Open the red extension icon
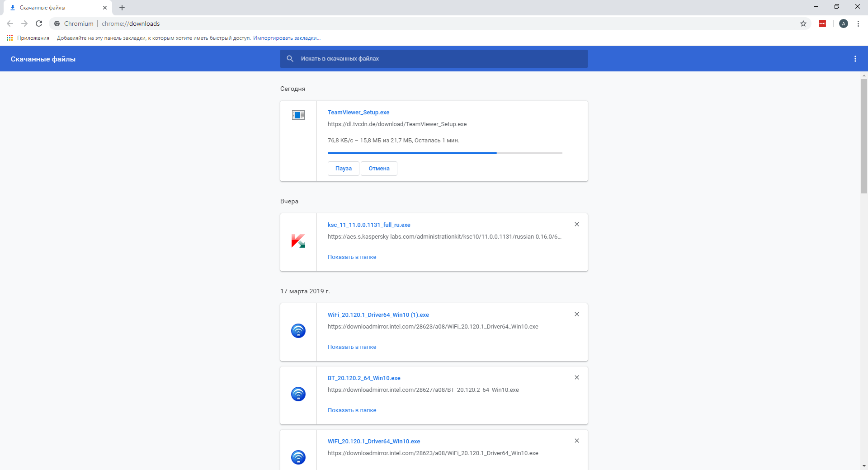The width and height of the screenshot is (868, 470). point(822,23)
